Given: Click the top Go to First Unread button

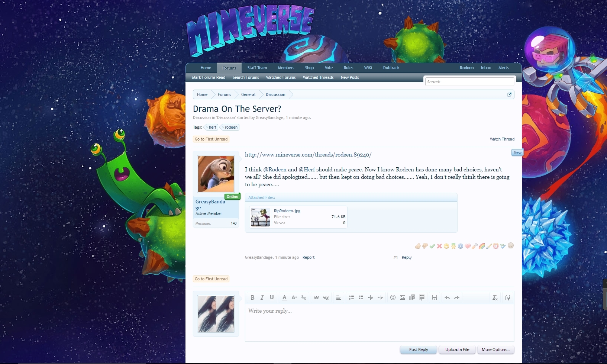Looking at the screenshot, I should tap(211, 139).
